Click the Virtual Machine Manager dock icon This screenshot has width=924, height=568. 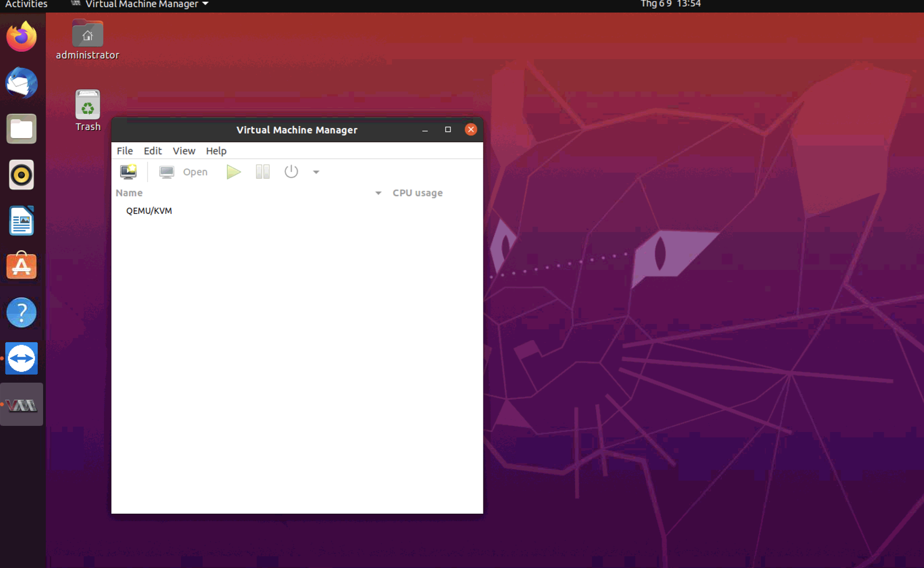(x=22, y=404)
